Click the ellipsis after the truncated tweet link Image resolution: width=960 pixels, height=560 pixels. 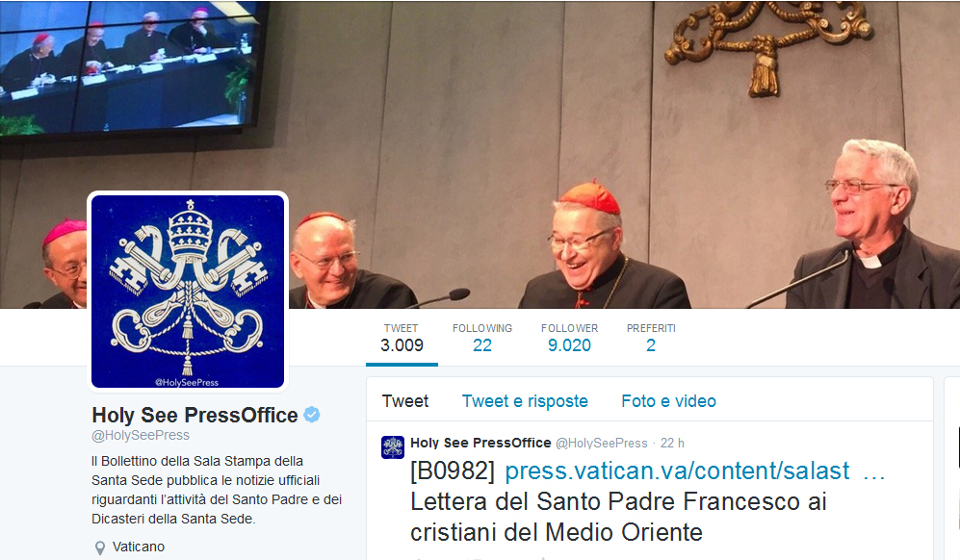[873, 472]
